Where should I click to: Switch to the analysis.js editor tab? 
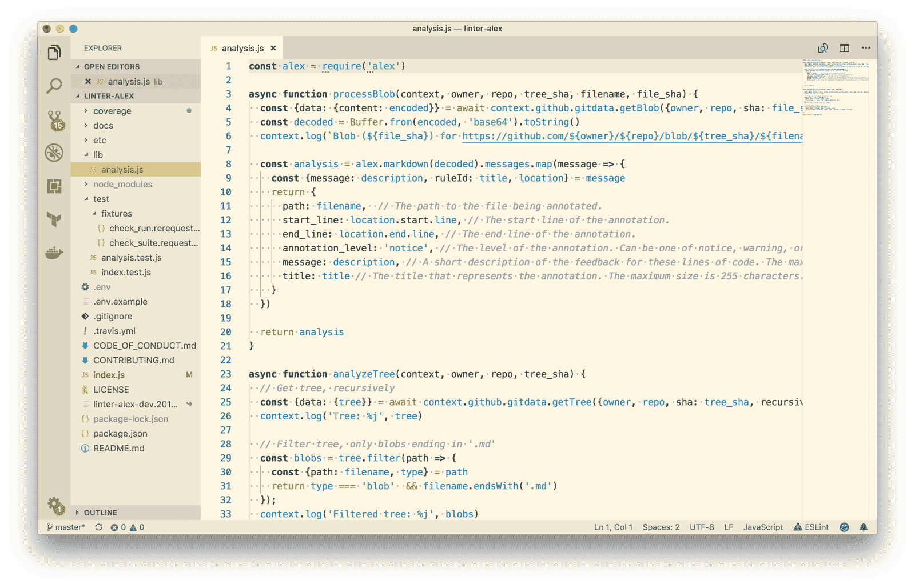pyautogui.click(x=242, y=48)
